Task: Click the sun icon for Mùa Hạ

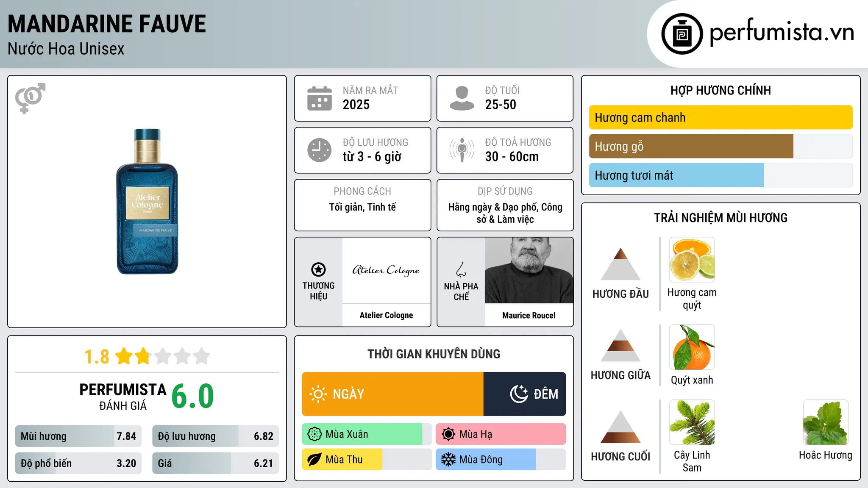Action: [448, 434]
